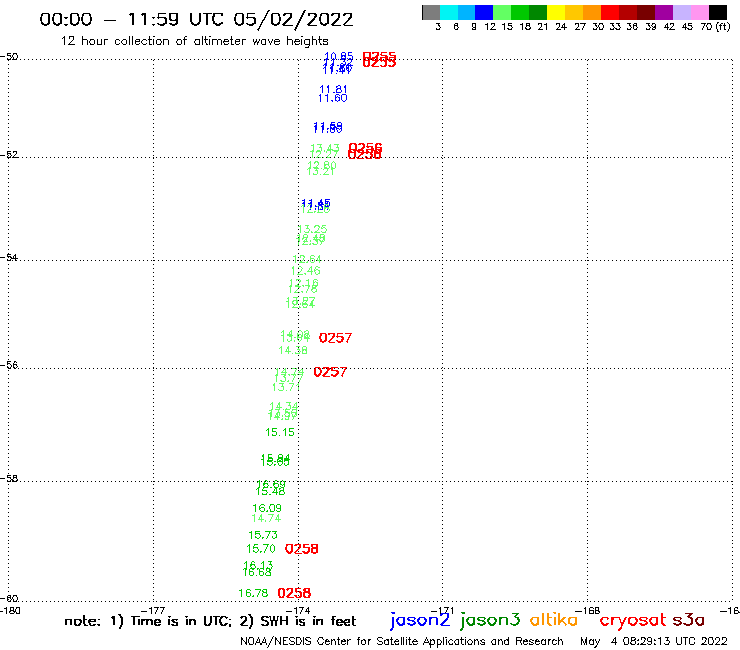This screenshot has height=650, width=740.
Task: Select the 16.68 wave height reading
Action: pyautogui.click(x=257, y=573)
